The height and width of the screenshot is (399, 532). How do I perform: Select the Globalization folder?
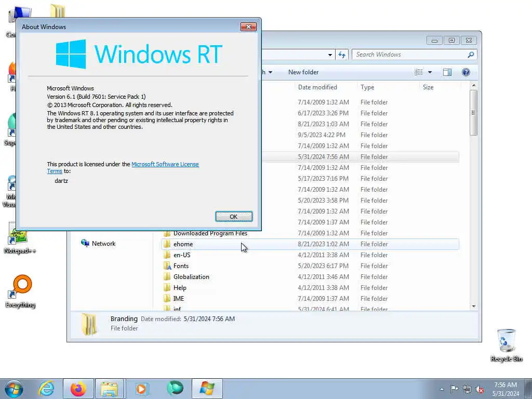click(x=310, y=276)
